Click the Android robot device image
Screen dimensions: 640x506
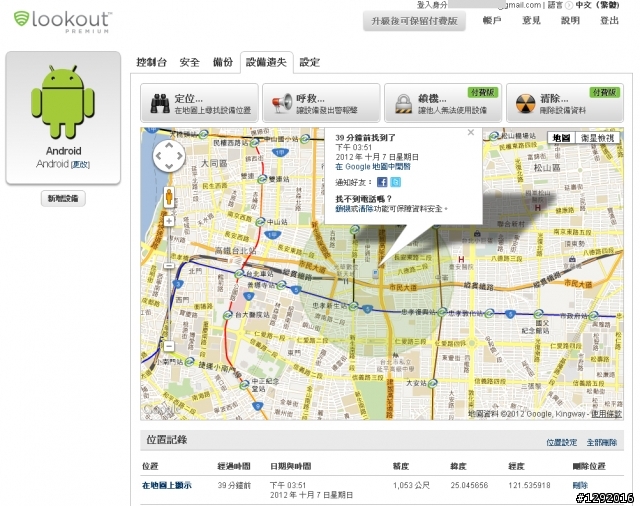(63, 102)
